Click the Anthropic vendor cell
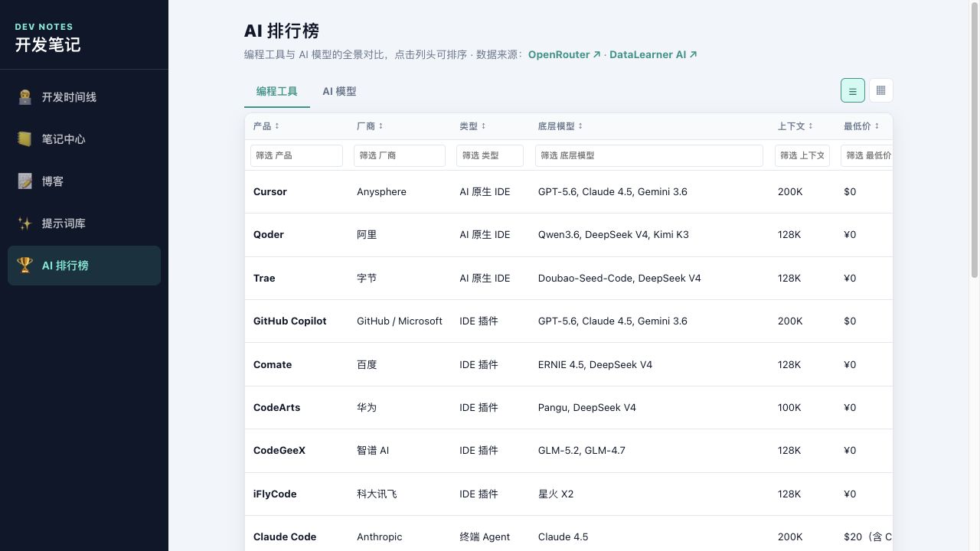This screenshot has height=551, width=980. point(380,537)
